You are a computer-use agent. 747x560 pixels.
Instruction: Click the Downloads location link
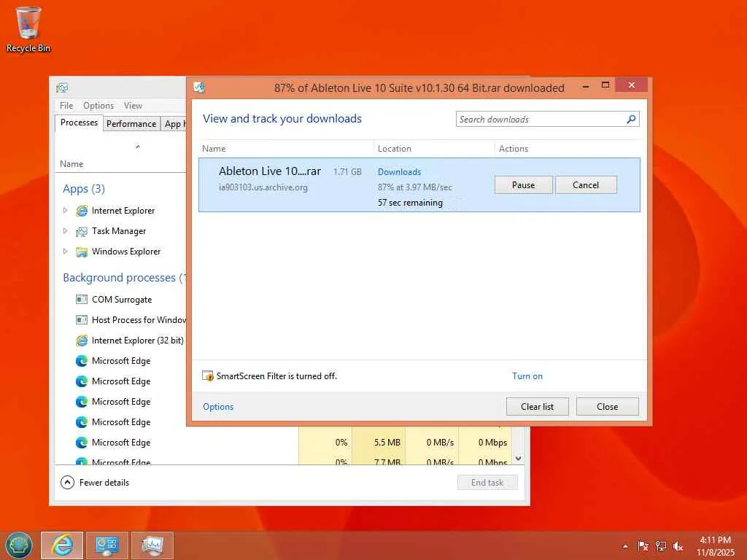[x=399, y=172]
